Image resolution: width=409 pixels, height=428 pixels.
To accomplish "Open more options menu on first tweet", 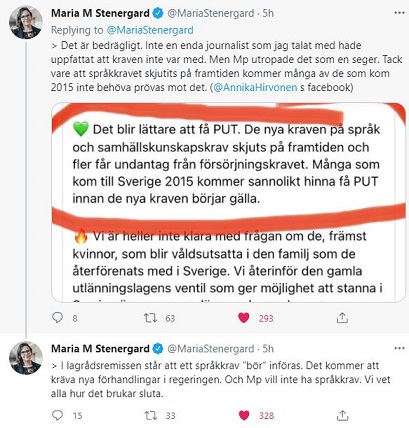I will (399, 13).
